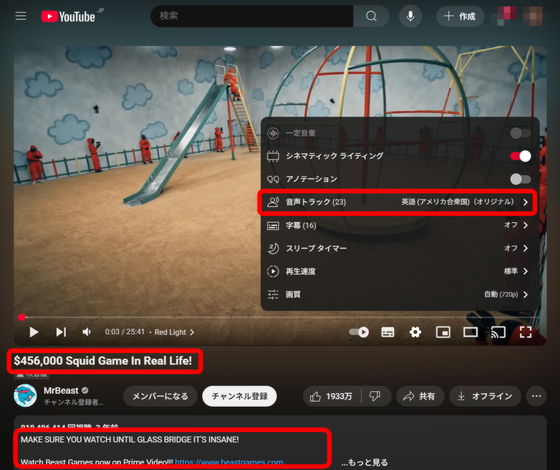Play the video
Screen dimensions: 560x470
coord(34,332)
